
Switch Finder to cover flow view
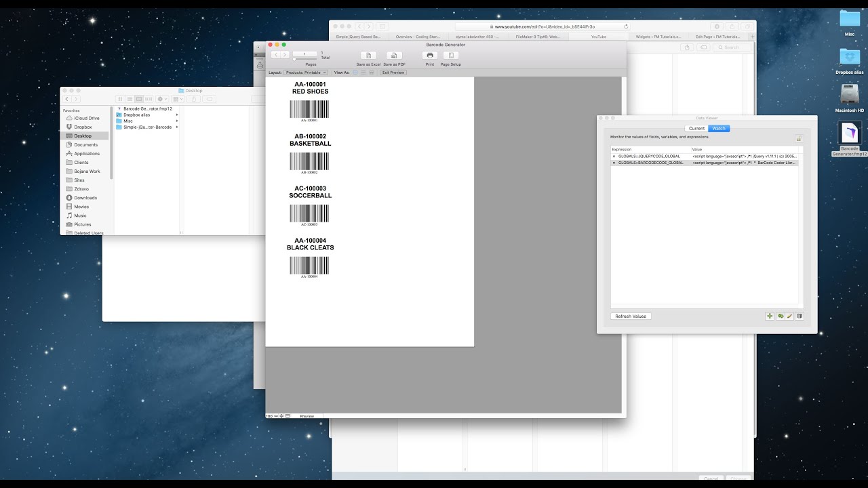click(x=148, y=99)
